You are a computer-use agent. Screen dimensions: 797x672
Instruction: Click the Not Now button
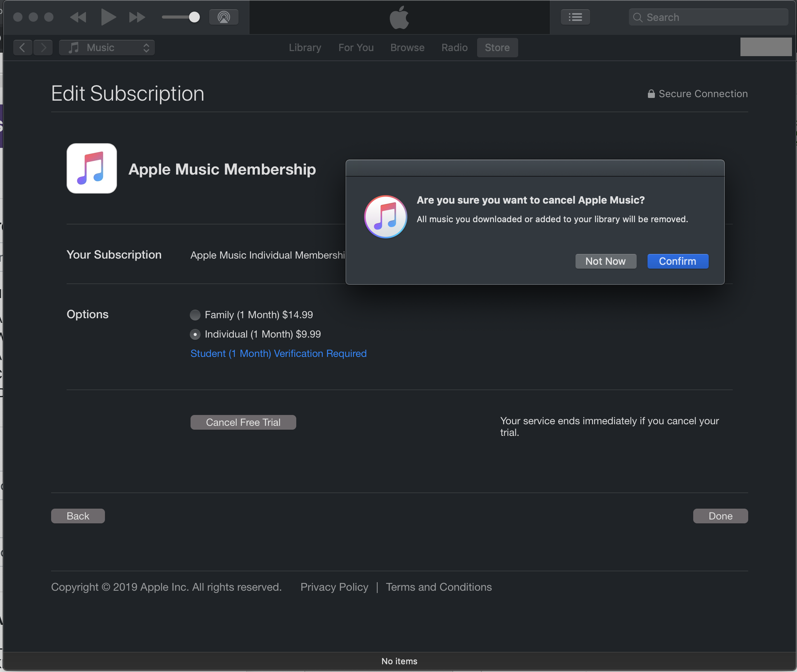tap(606, 261)
